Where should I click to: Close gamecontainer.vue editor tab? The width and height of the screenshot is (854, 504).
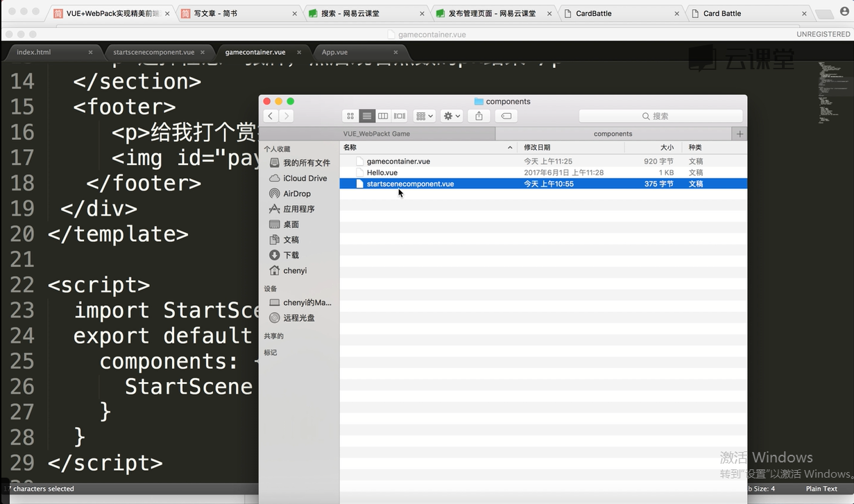coord(300,52)
